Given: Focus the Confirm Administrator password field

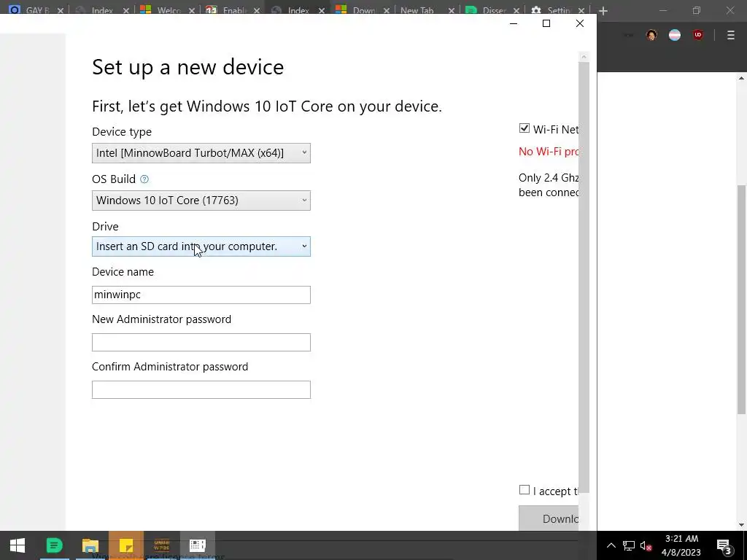Looking at the screenshot, I should coord(201,389).
